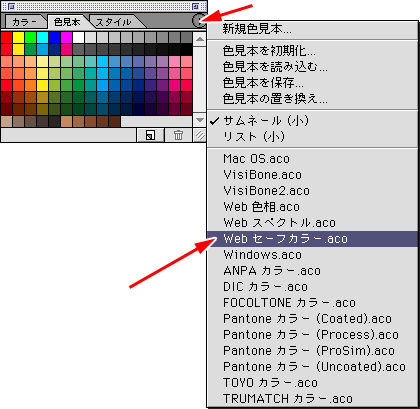This screenshot has height=409, width=420.
Task: Open the swatches palette flyout menu button
Action: [198, 21]
